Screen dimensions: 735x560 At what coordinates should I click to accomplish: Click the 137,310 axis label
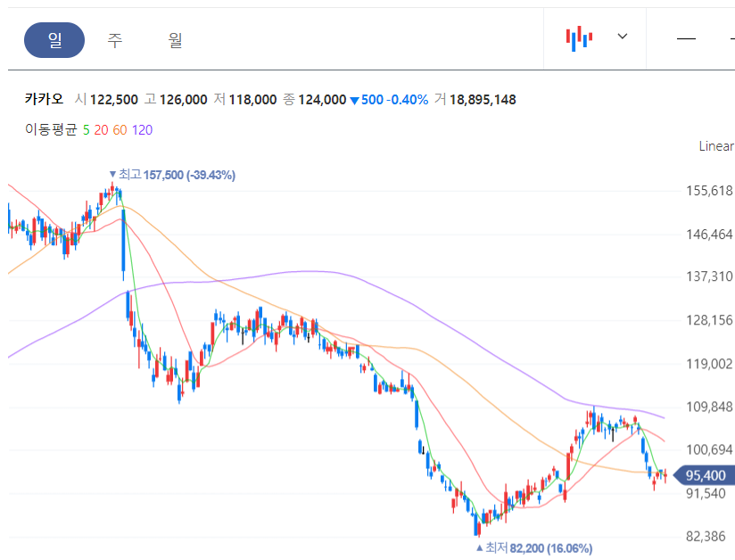pos(709,276)
